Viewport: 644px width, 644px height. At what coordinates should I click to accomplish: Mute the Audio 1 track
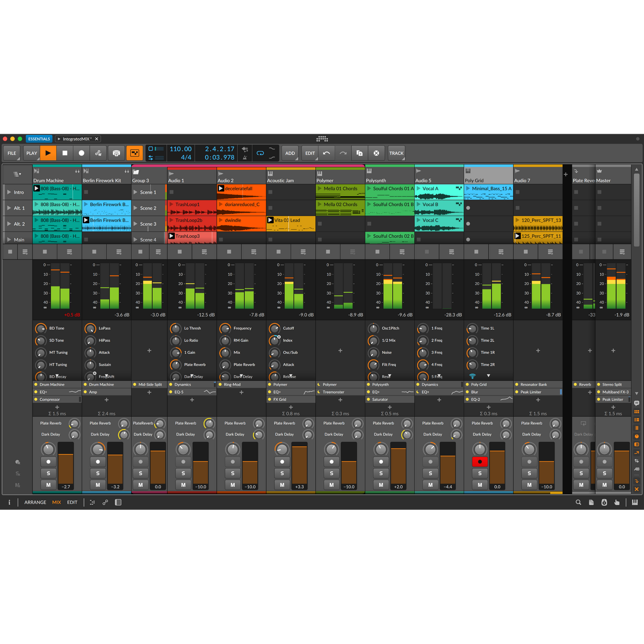coord(183,485)
